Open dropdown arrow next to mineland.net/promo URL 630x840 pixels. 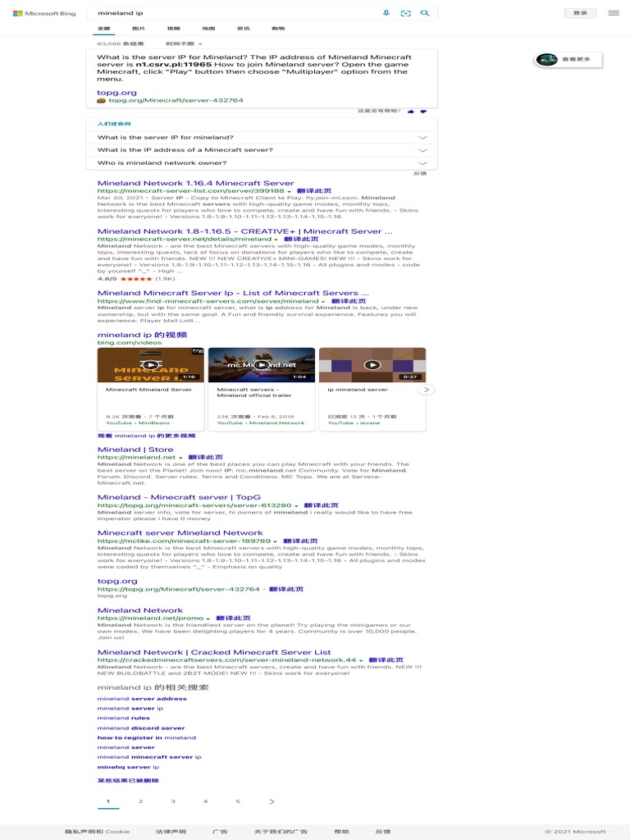(208, 619)
